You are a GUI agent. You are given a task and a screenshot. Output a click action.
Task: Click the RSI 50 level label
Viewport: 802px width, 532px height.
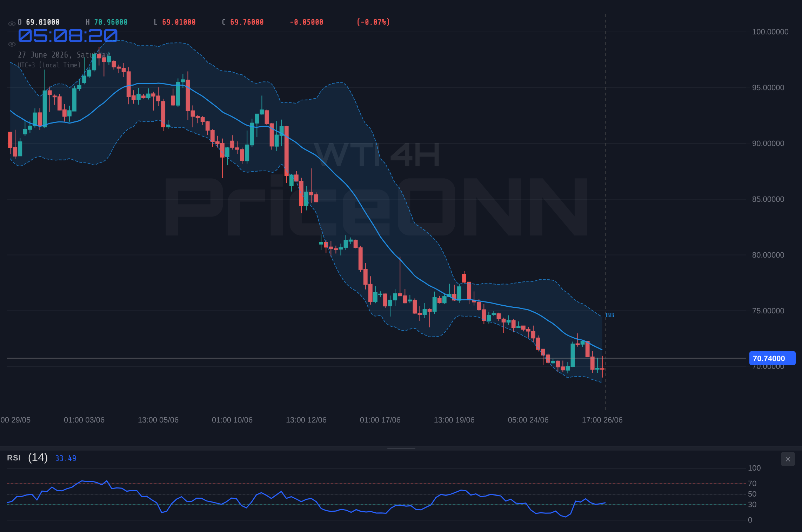tap(752, 494)
